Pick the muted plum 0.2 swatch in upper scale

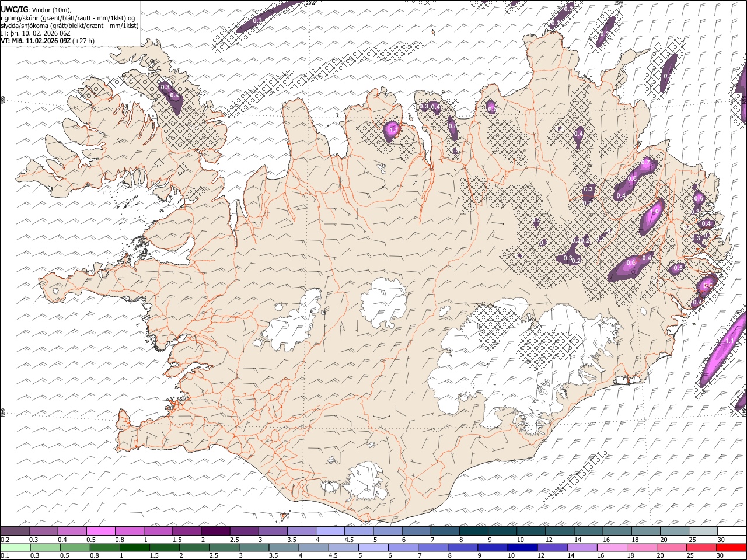[x=15, y=531]
